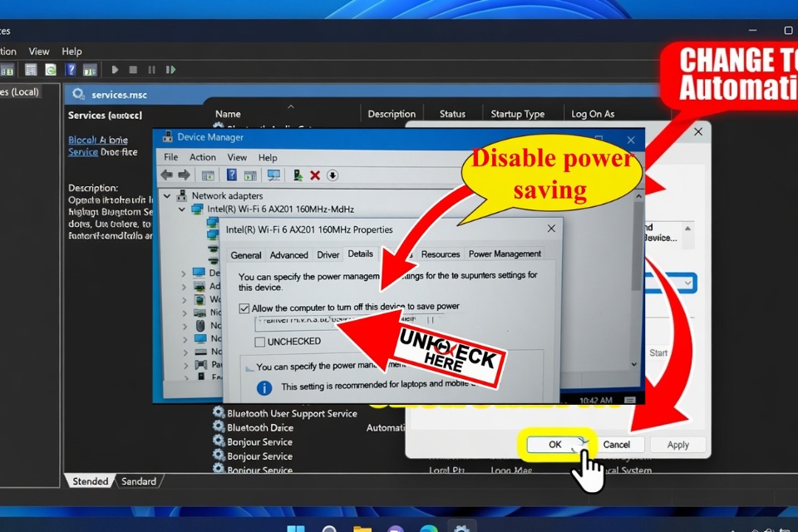This screenshot has height=532, width=798.
Task: Collapse the Intel(R) Wi-Fi 6 AX201 node
Action: 182,209
